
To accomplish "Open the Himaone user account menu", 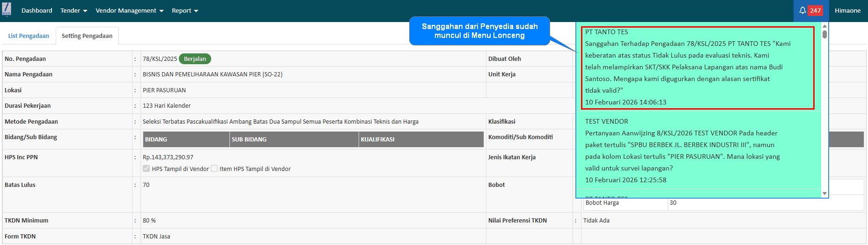I will 847,10.
